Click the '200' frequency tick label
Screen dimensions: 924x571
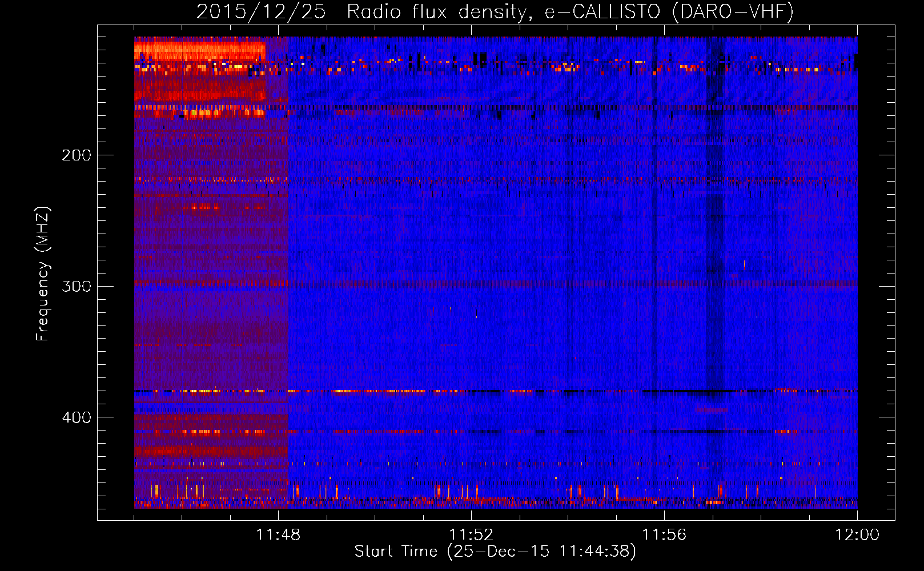pyautogui.click(x=77, y=155)
